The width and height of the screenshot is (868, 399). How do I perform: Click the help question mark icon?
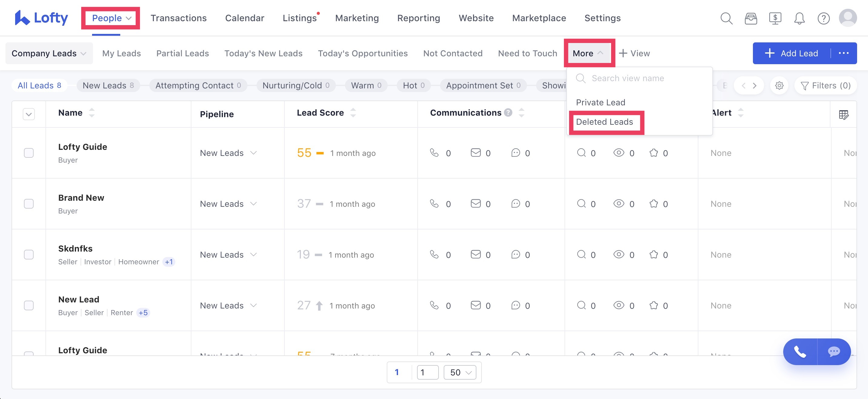click(x=823, y=18)
